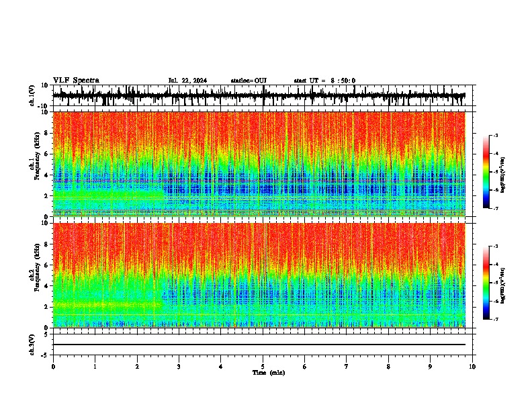The image size is (532, 411).
Task: Click the ch.2 spectrogram color bar
Action: (486, 283)
